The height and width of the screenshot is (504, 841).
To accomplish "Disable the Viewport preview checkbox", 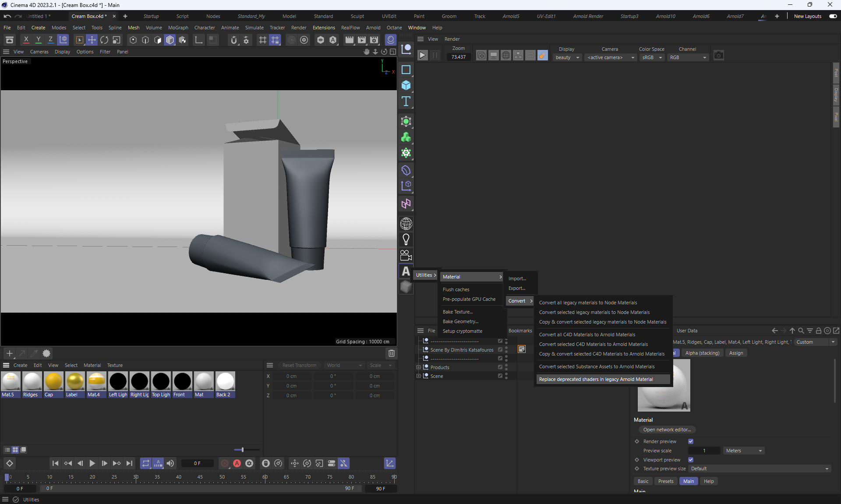I will point(691,460).
